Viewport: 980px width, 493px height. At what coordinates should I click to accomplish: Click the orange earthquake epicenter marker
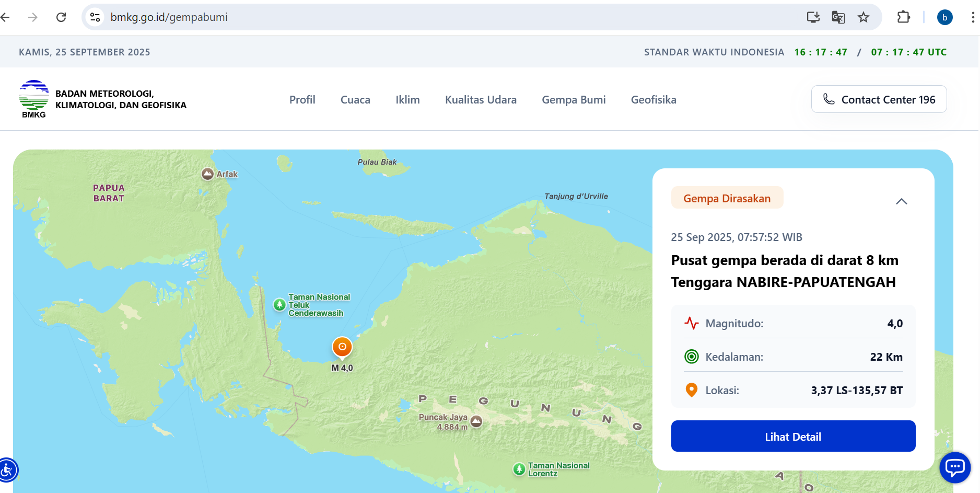point(342,347)
